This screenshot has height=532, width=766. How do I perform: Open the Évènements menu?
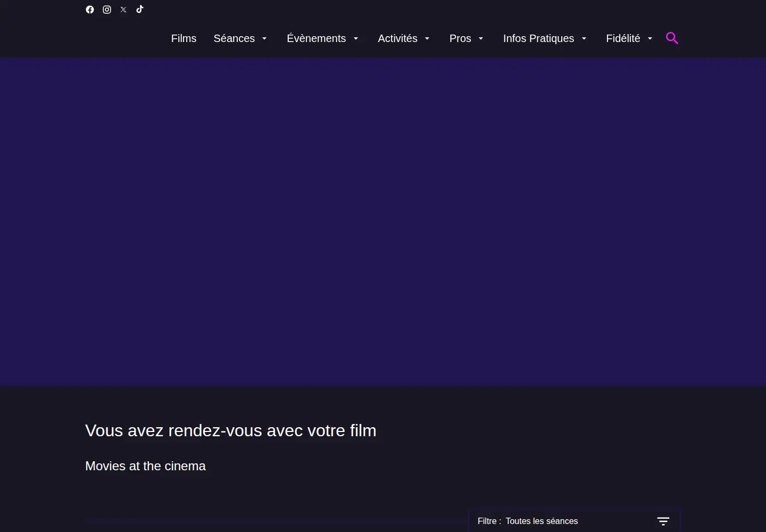click(317, 38)
